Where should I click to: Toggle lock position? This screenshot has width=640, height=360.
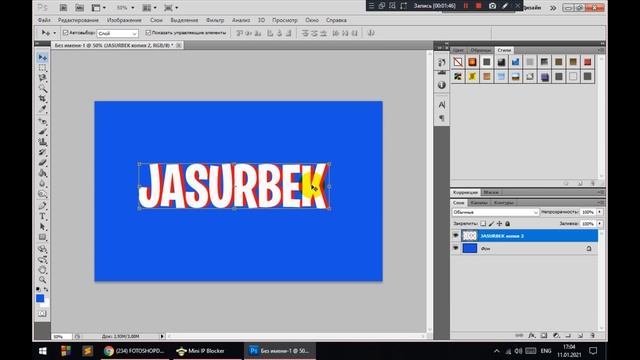[499, 224]
